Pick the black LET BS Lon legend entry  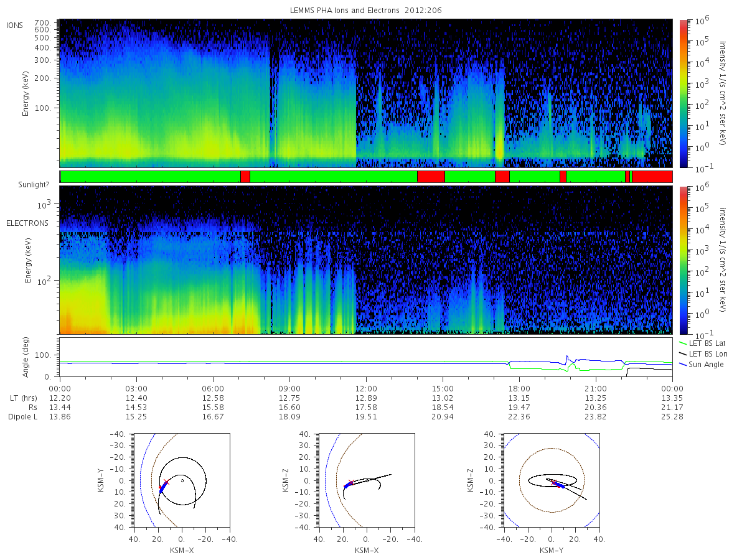click(705, 353)
